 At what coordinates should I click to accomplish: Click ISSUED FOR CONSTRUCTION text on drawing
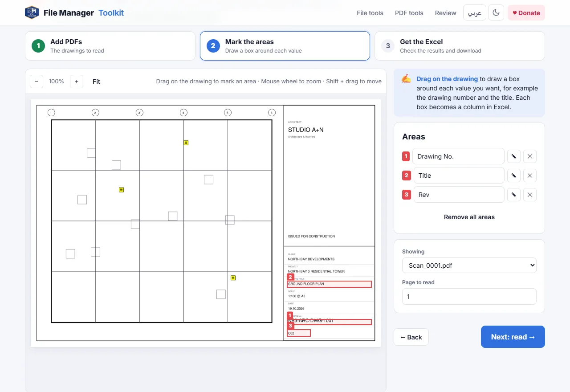(311, 236)
